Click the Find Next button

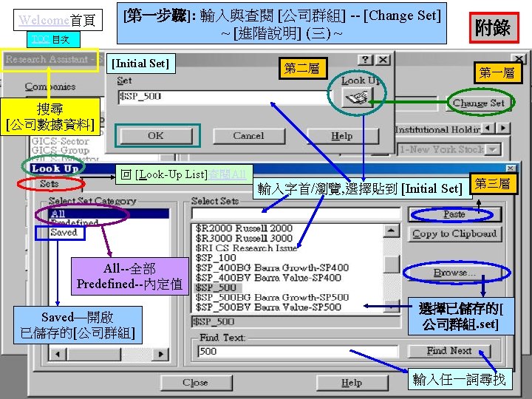(x=449, y=351)
